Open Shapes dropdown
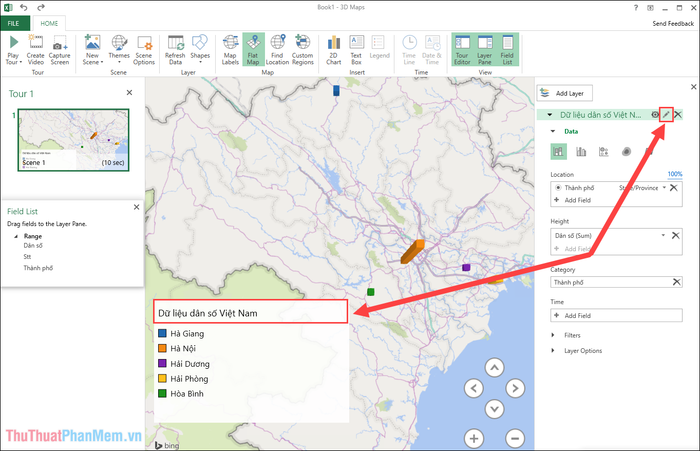The image size is (700, 451). pyautogui.click(x=200, y=50)
